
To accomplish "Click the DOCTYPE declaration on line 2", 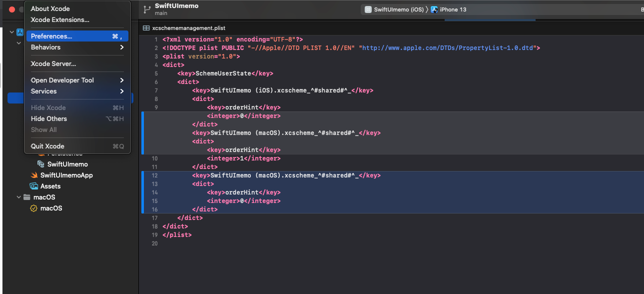I will pos(351,48).
